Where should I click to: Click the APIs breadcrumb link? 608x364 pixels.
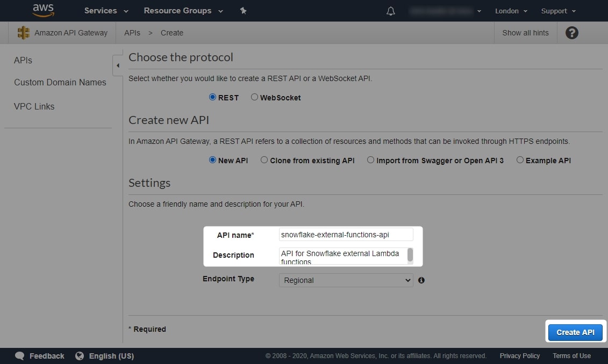pos(132,33)
